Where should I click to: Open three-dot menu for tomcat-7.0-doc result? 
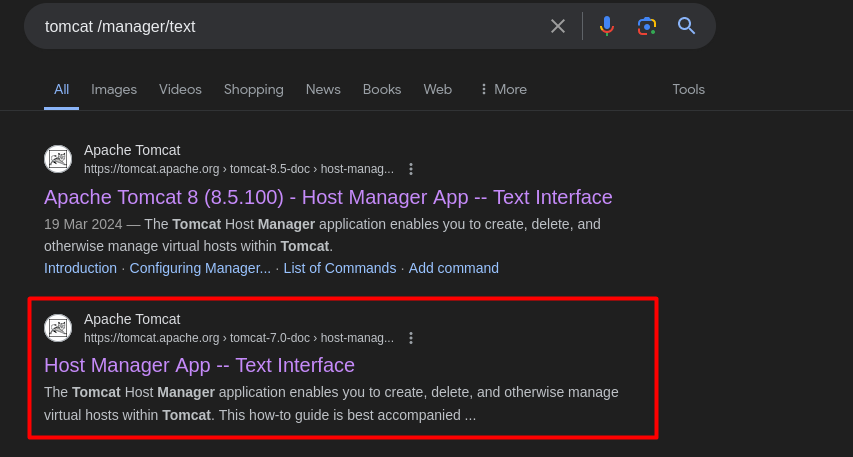pos(411,338)
